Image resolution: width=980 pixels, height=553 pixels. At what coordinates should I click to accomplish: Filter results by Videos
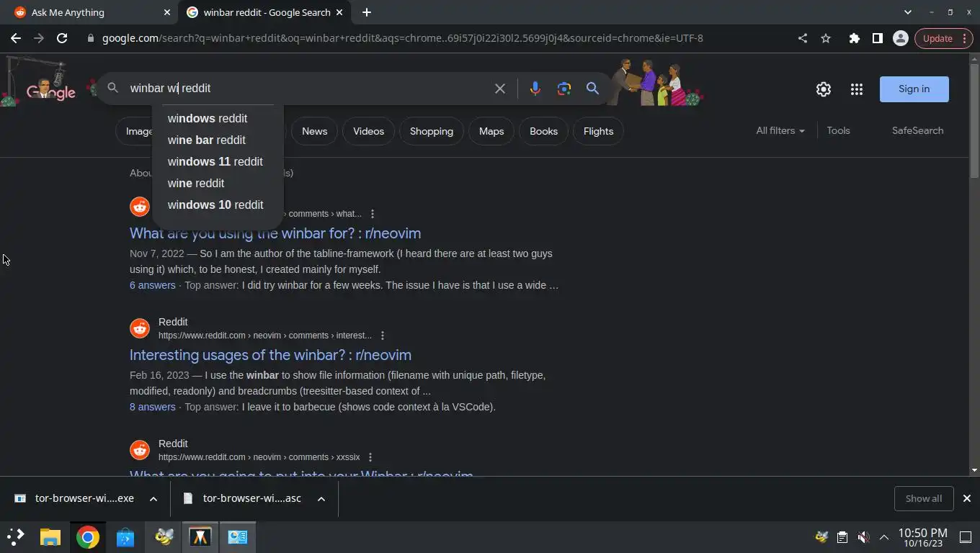pyautogui.click(x=368, y=131)
